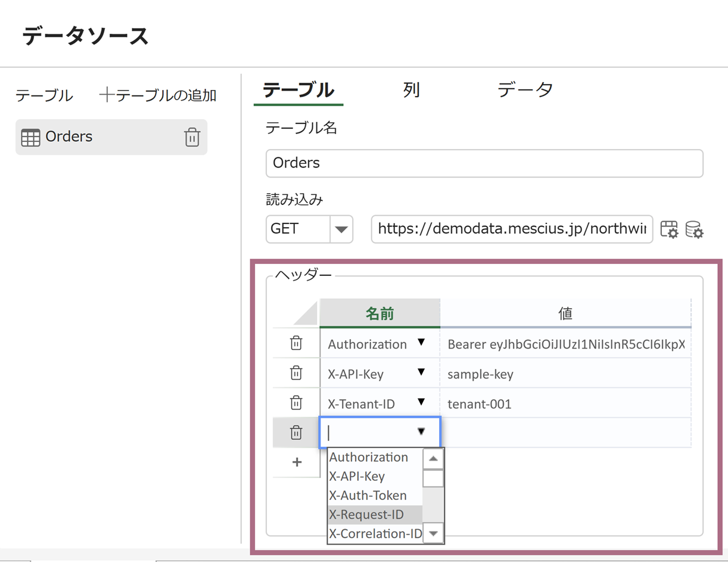Click plus icon for adding table

pos(107,95)
